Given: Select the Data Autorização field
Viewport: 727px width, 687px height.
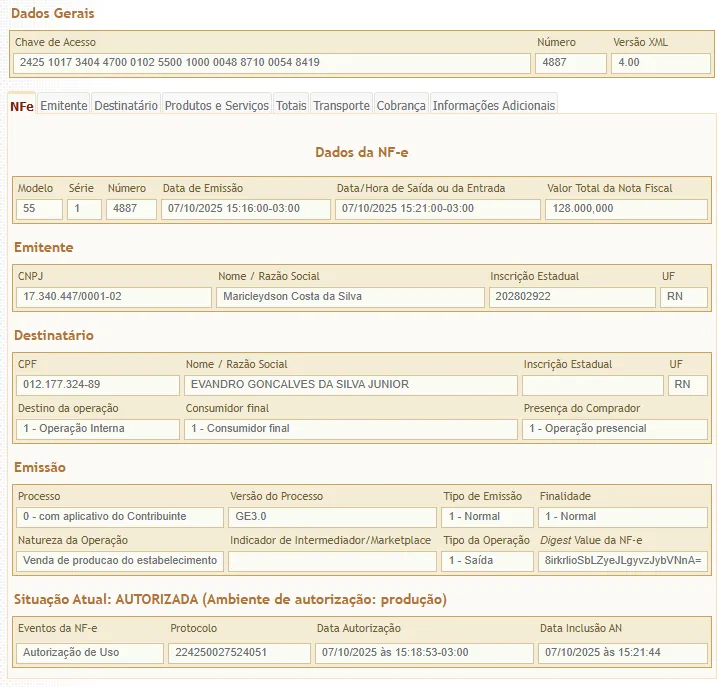Looking at the screenshot, I should [422, 653].
